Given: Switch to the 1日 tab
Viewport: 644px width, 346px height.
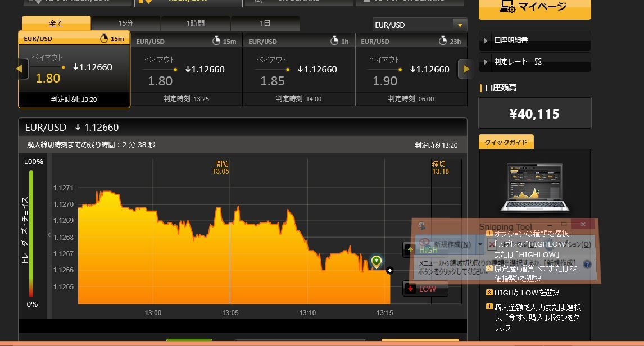Looking at the screenshot, I should [265, 24].
